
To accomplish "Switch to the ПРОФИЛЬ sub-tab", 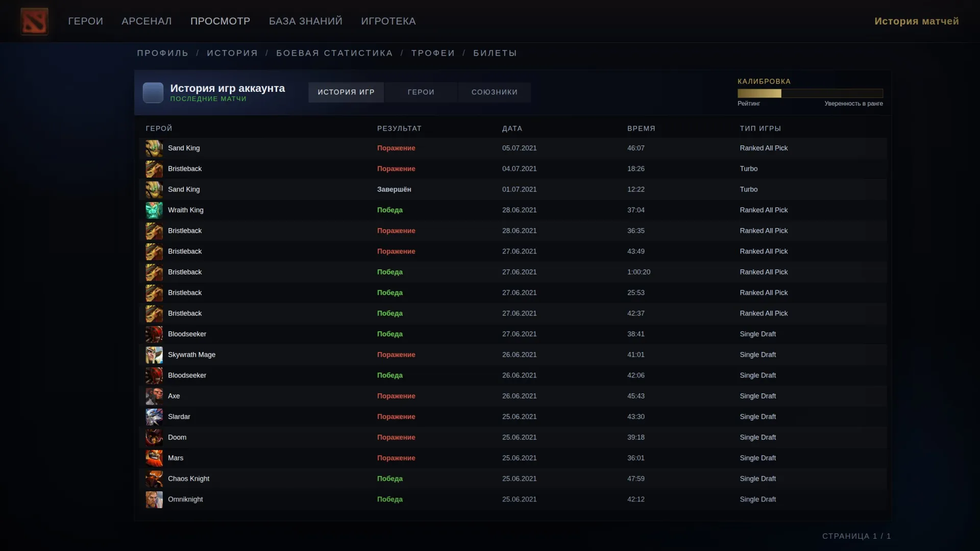I will click(x=163, y=53).
